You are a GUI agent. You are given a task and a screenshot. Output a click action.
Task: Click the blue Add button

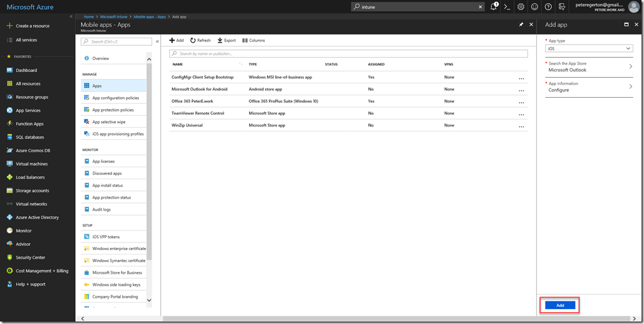tap(560, 305)
